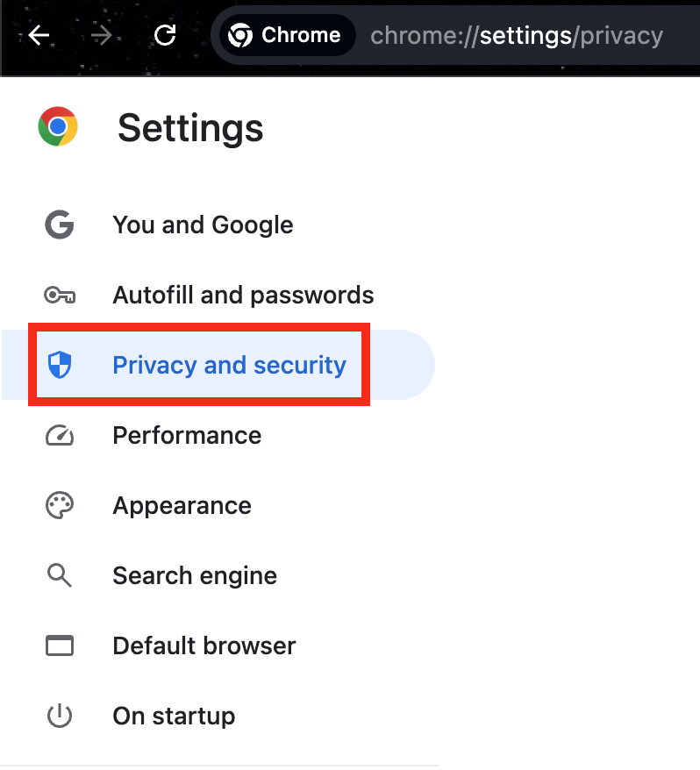Click the palette Appearance icon
700x770 pixels.
point(60,505)
